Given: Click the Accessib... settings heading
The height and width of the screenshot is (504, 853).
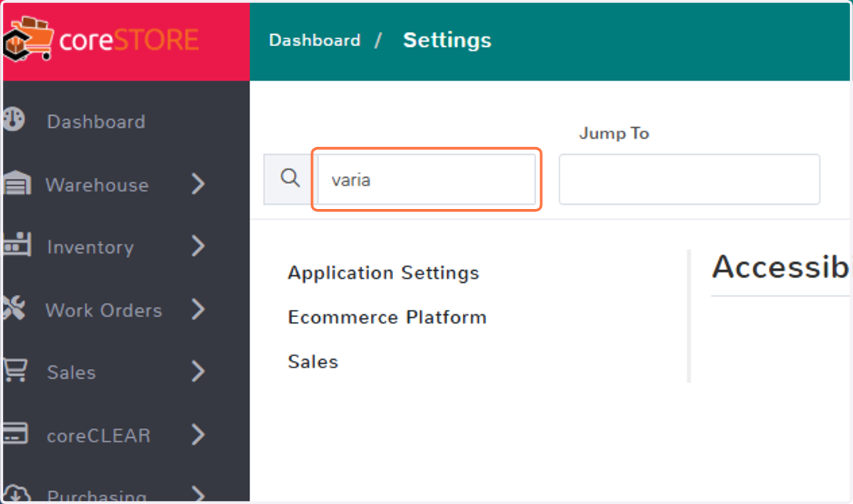Looking at the screenshot, I should coord(781,267).
